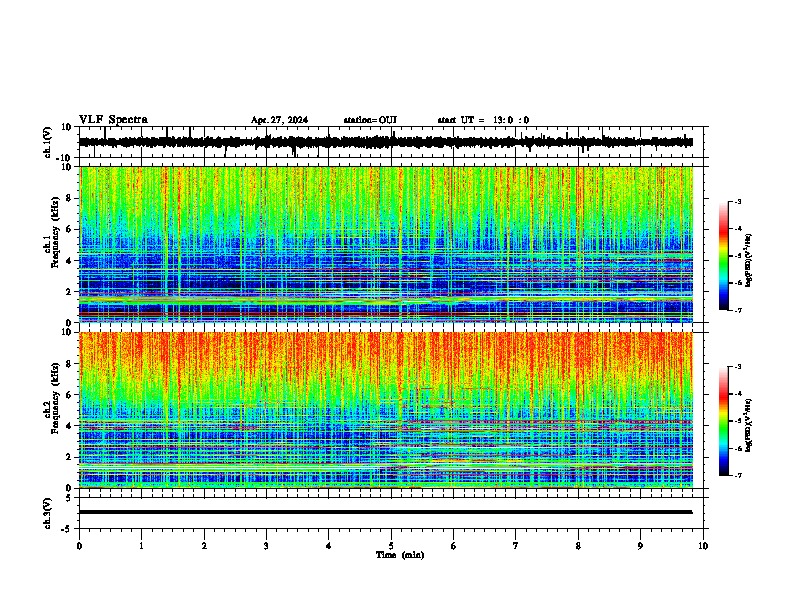Click the "ch.1(V)" waveform axis label
The width and height of the screenshot is (792, 612).
48,142
